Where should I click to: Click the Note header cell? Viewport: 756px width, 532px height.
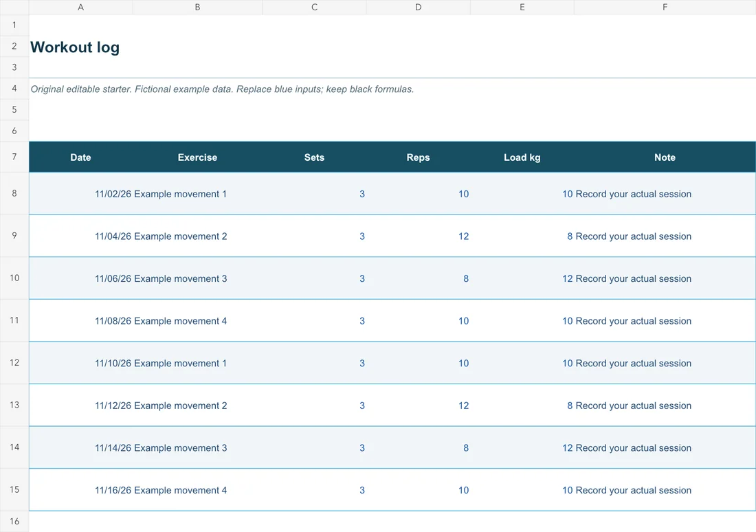pyautogui.click(x=665, y=157)
